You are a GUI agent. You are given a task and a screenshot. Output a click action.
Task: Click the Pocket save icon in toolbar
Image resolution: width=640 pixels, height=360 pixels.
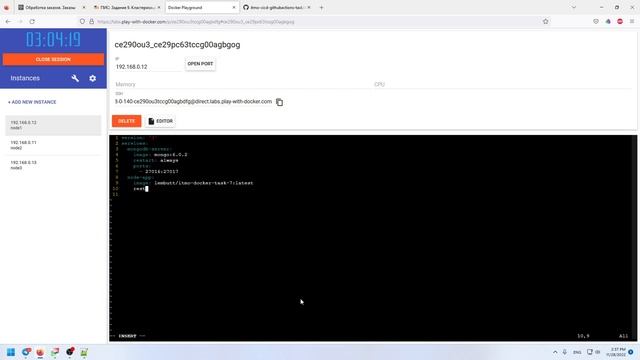click(x=596, y=21)
